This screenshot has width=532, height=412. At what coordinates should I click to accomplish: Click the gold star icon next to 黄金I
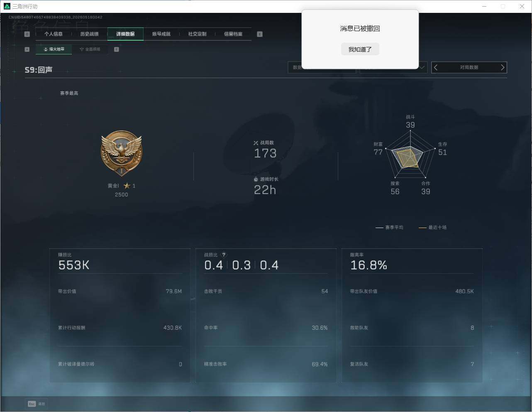[x=127, y=186]
